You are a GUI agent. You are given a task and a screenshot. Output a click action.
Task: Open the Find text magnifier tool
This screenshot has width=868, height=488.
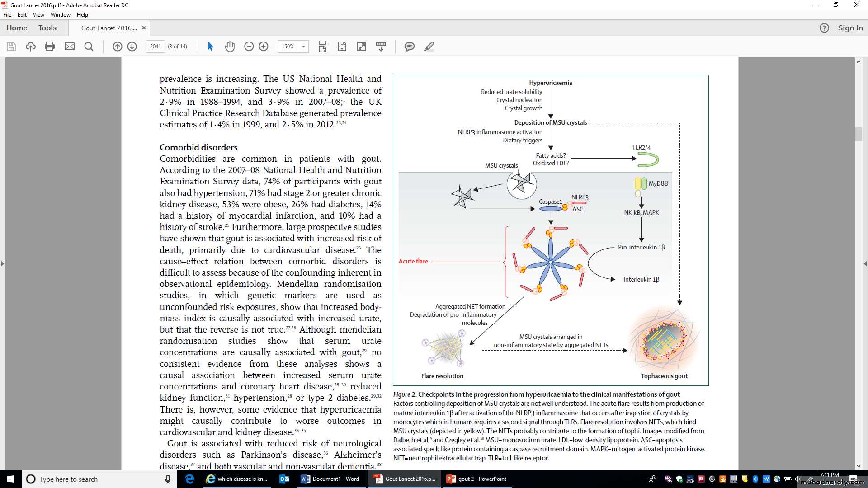(89, 47)
